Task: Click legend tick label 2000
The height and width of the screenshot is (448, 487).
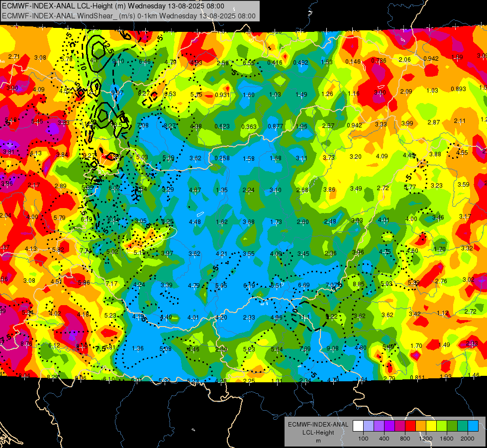Action: pyautogui.click(x=468, y=439)
